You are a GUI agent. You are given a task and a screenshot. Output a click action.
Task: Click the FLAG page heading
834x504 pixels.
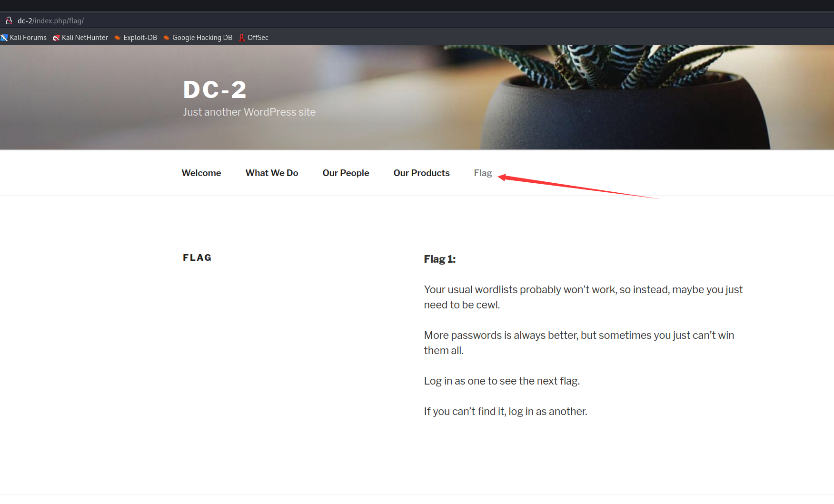[197, 257]
